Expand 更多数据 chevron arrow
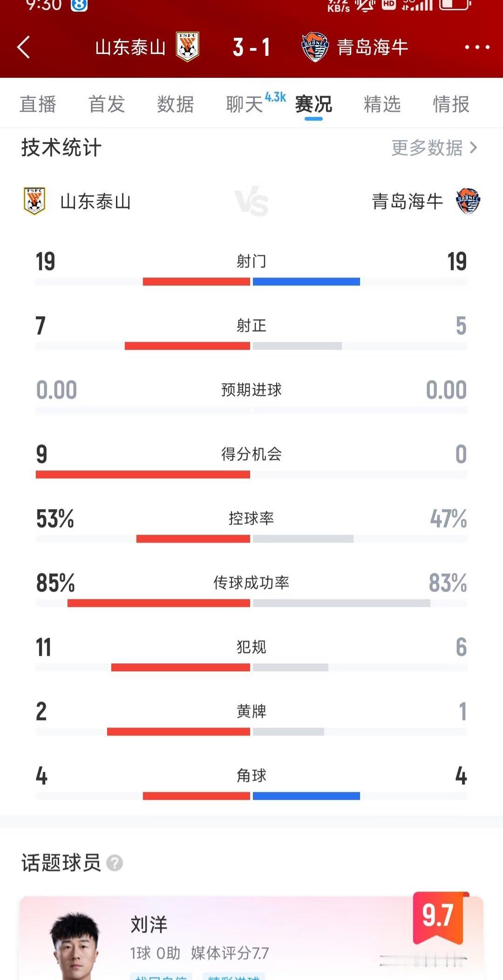The width and height of the screenshot is (503, 980). [x=474, y=148]
